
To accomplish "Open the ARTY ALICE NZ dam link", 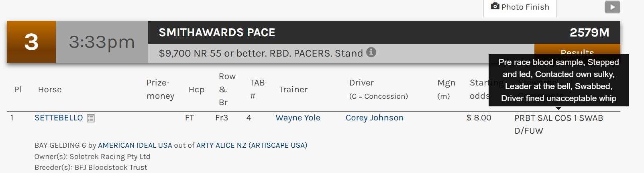I will (221, 145).
